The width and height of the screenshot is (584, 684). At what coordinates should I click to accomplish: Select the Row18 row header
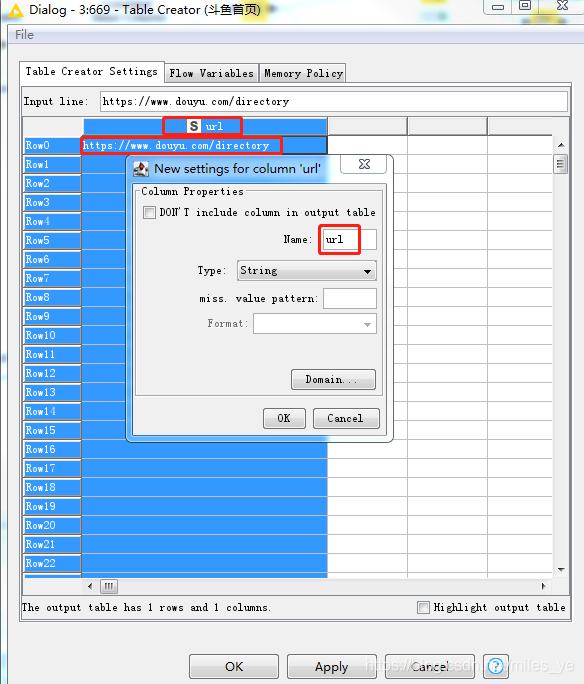click(x=52, y=487)
